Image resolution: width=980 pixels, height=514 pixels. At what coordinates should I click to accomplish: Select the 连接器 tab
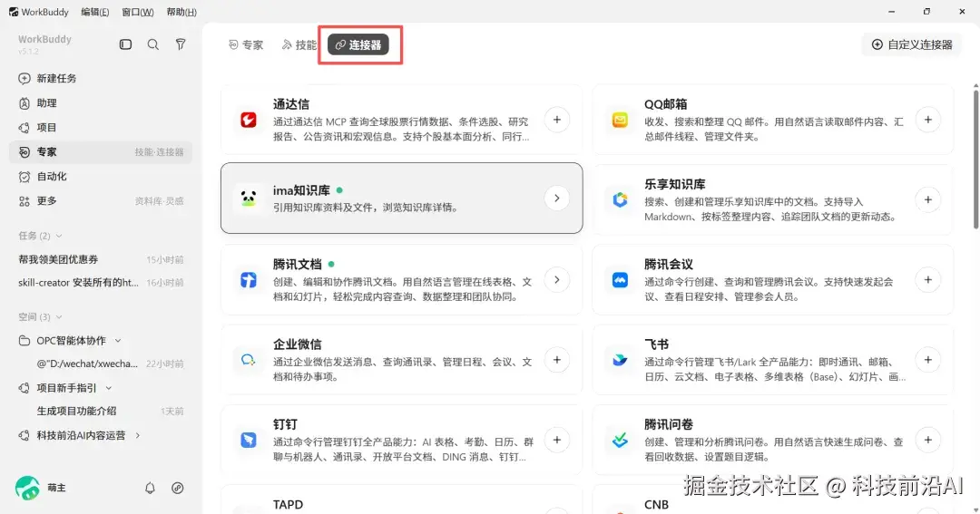tap(358, 45)
